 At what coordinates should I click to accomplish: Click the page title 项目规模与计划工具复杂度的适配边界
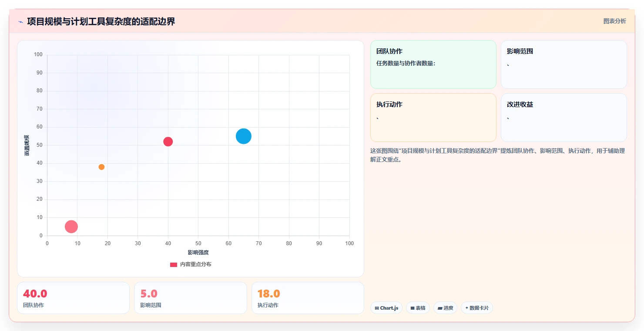tap(101, 21)
